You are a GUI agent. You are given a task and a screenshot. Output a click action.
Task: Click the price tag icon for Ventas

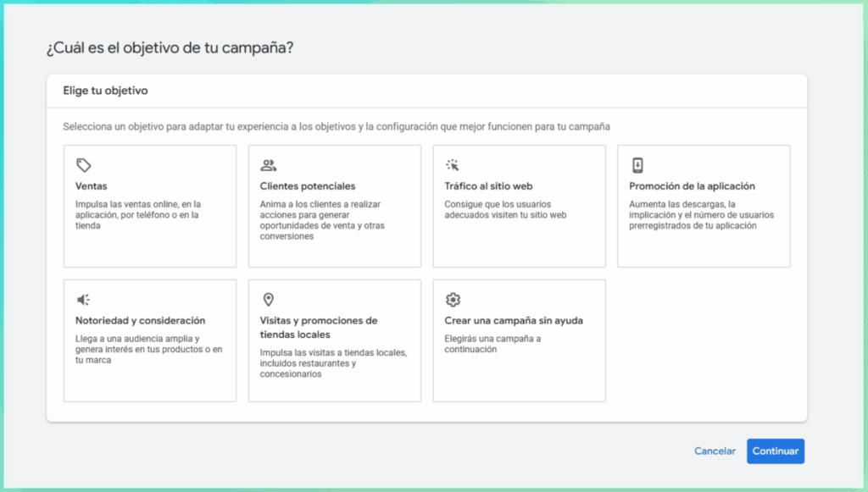84,165
